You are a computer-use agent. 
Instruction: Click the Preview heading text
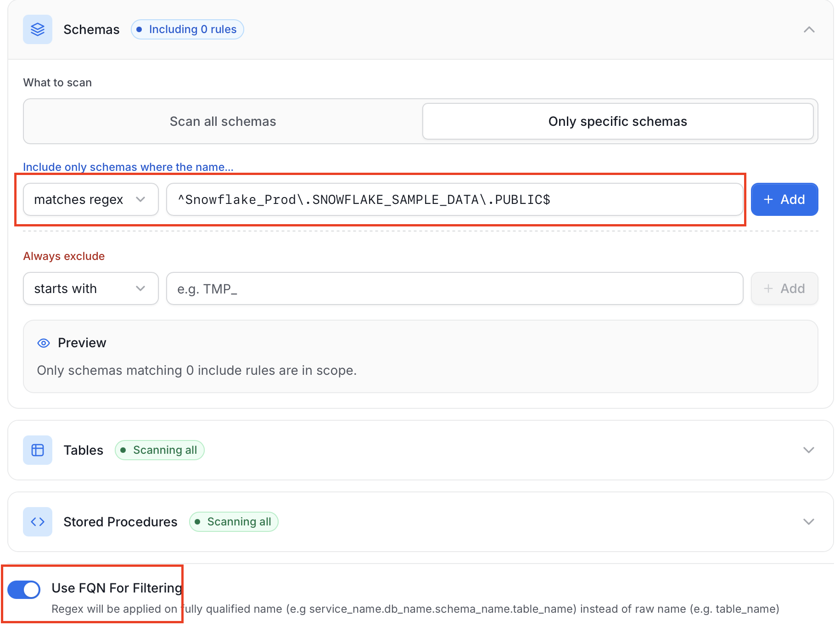pos(82,343)
